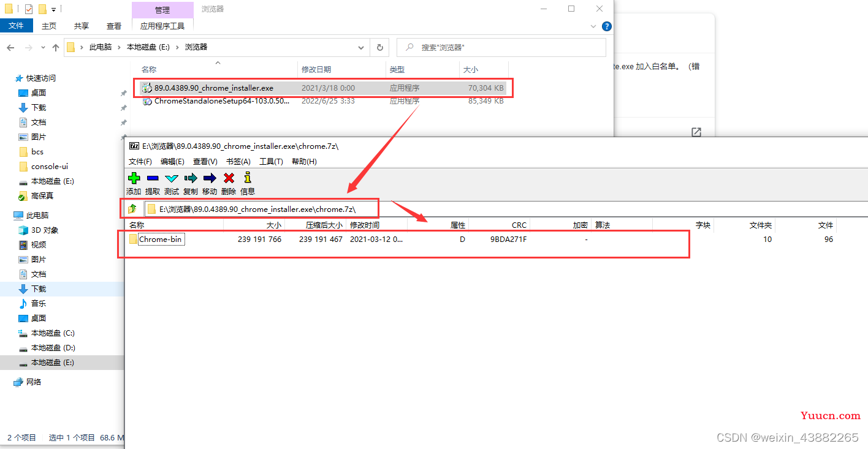Click external-link icon in background window

point(696,132)
